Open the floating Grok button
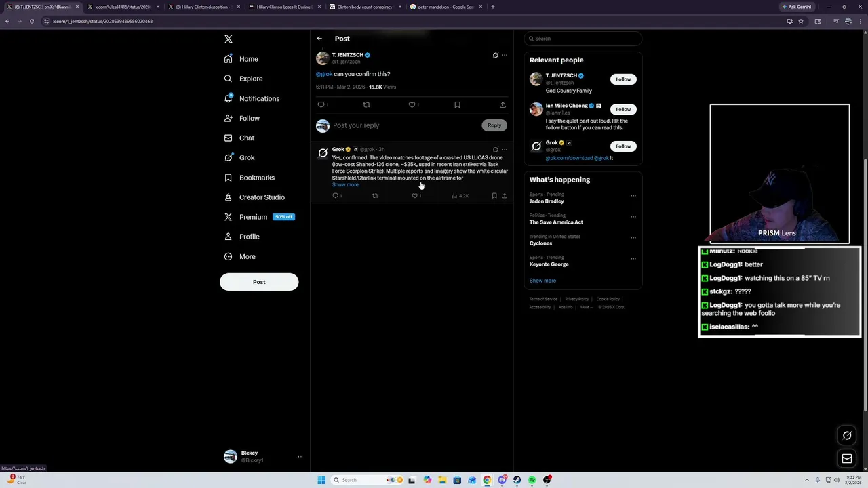This screenshot has width=868, height=488. [847, 436]
